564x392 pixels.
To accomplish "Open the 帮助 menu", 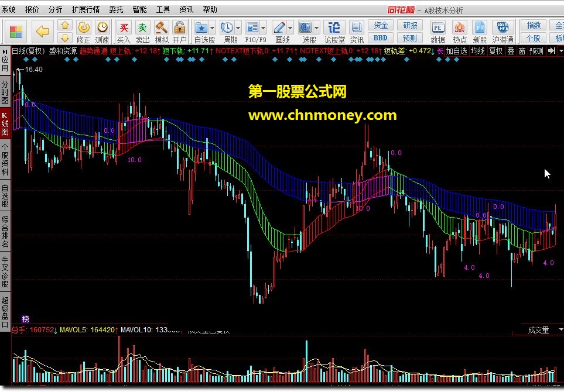I will 209,10.
